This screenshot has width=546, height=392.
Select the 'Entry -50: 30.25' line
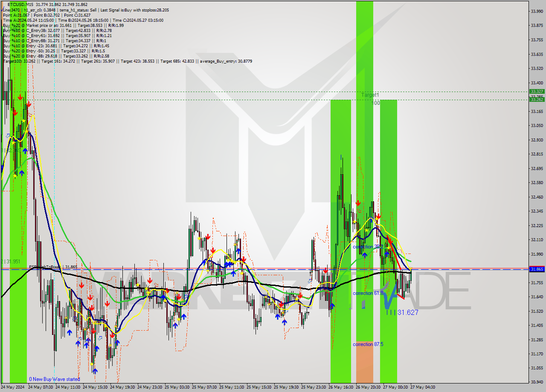pos(54,51)
